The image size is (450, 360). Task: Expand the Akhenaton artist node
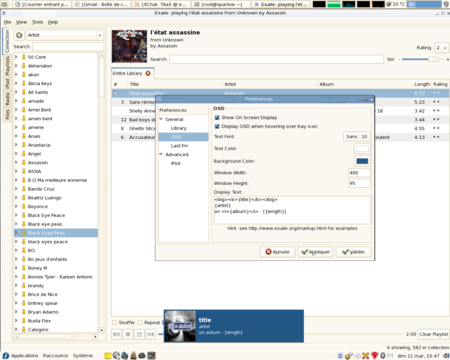pyautogui.click(x=16, y=66)
